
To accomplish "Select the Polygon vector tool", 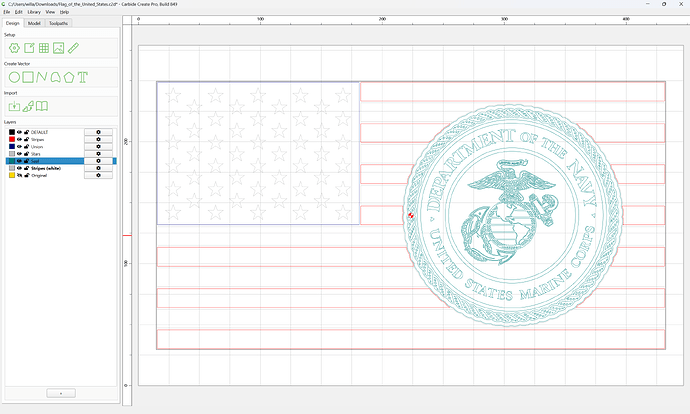I will 69,77.
